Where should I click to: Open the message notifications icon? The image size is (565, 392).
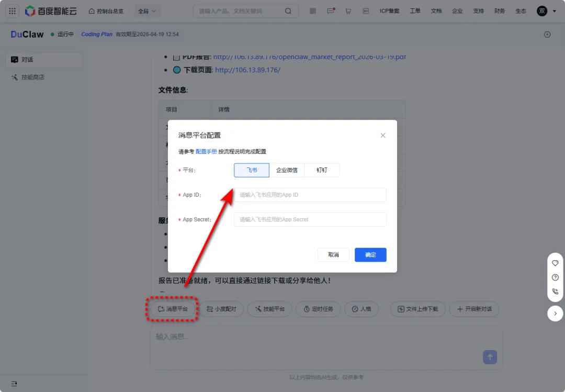331,11
